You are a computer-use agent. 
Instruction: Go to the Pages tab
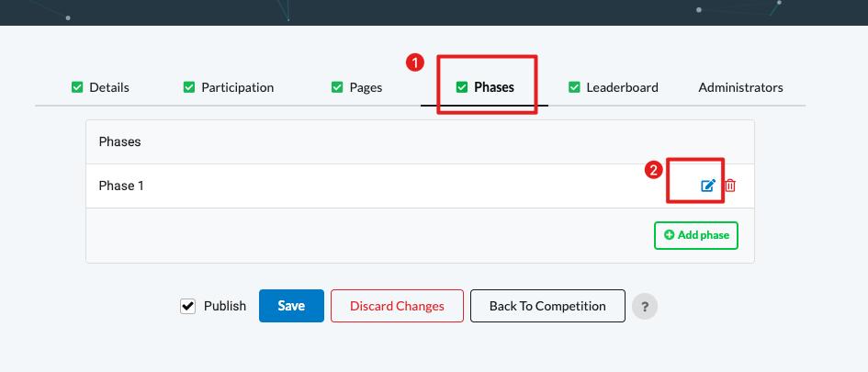tap(366, 87)
